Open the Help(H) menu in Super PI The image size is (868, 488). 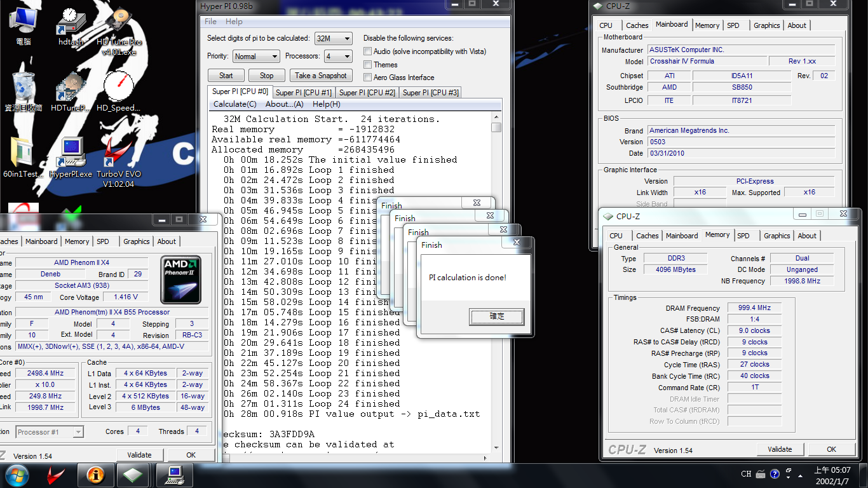click(326, 104)
